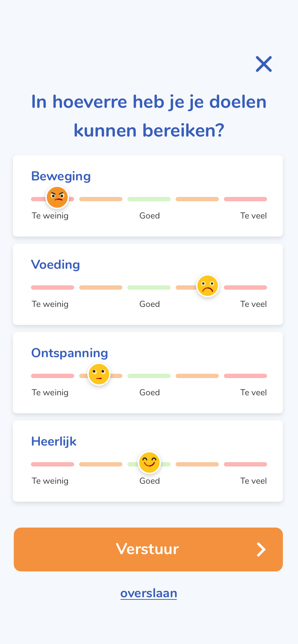This screenshot has height=644, width=298.
Task: Click the Te weinig label under Ontspanning
Action: click(x=50, y=392)
